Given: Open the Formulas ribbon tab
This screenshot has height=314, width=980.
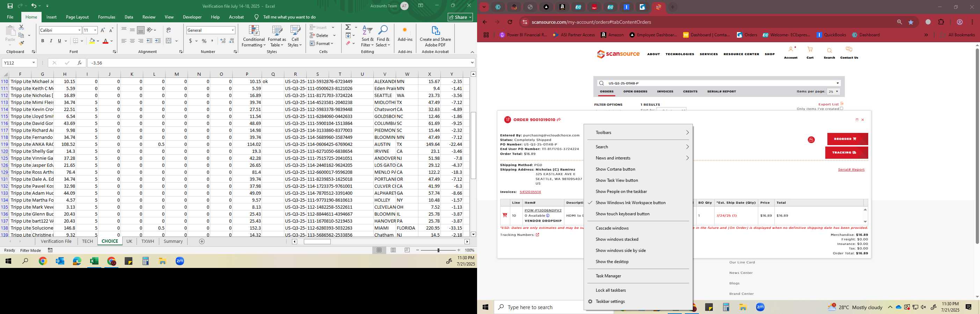Looking at the screenshot, I should coord(107,17).
